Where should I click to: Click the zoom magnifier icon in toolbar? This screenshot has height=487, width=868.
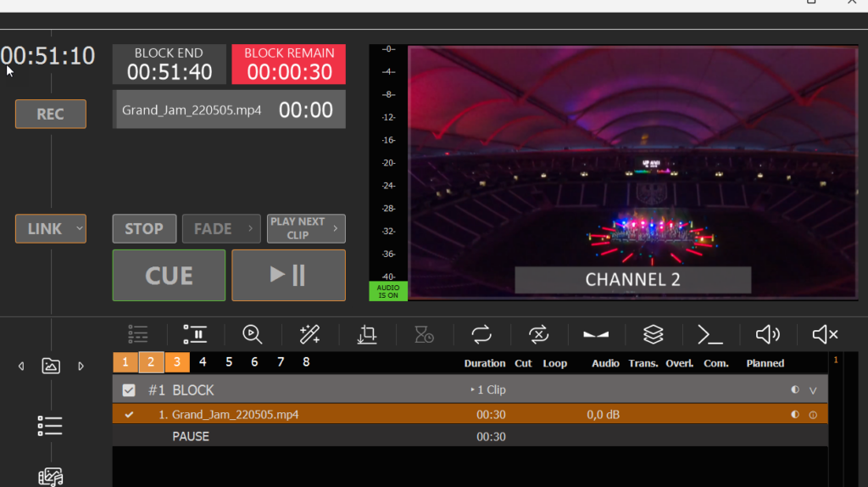pos(252,334)
